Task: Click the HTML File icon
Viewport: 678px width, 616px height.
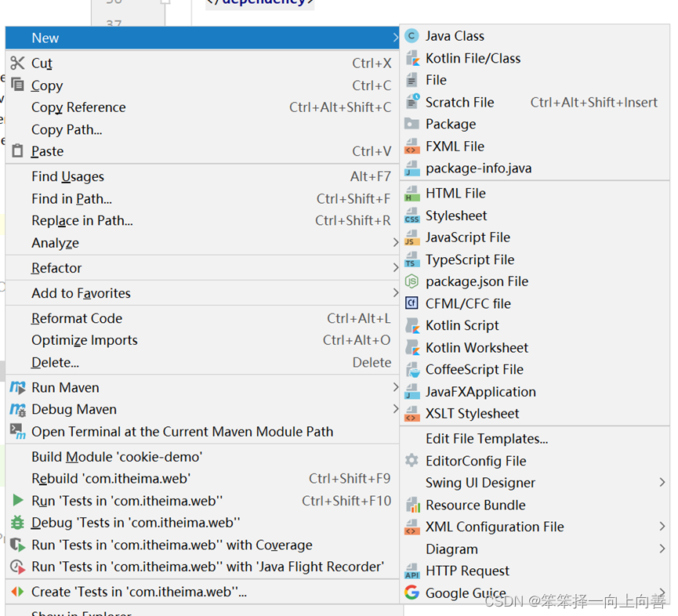Action: pos(412,194)
